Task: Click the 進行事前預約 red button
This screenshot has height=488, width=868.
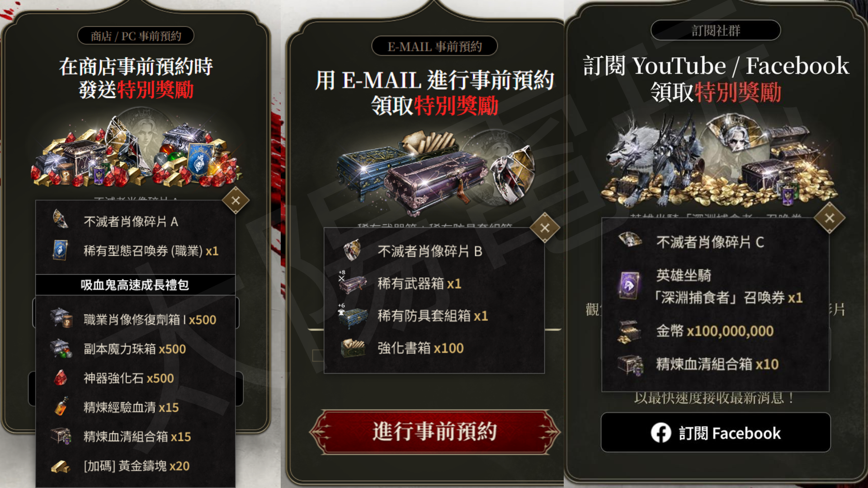Action: click(434, 432)
